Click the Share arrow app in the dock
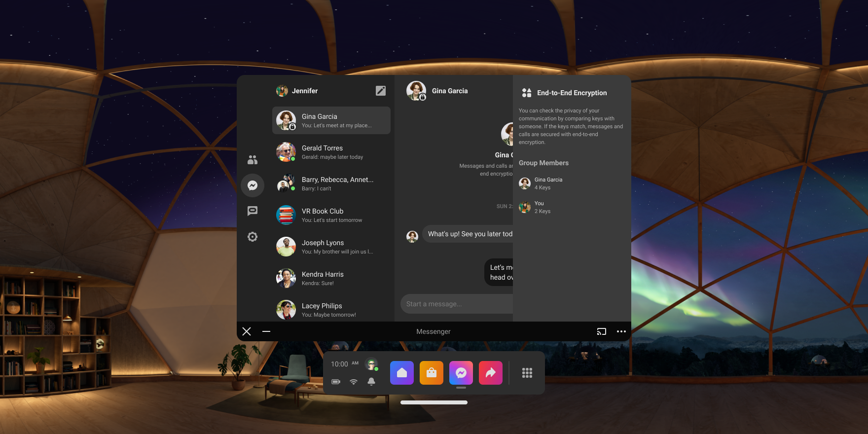The image size is (868, 434). coord(491,373)
